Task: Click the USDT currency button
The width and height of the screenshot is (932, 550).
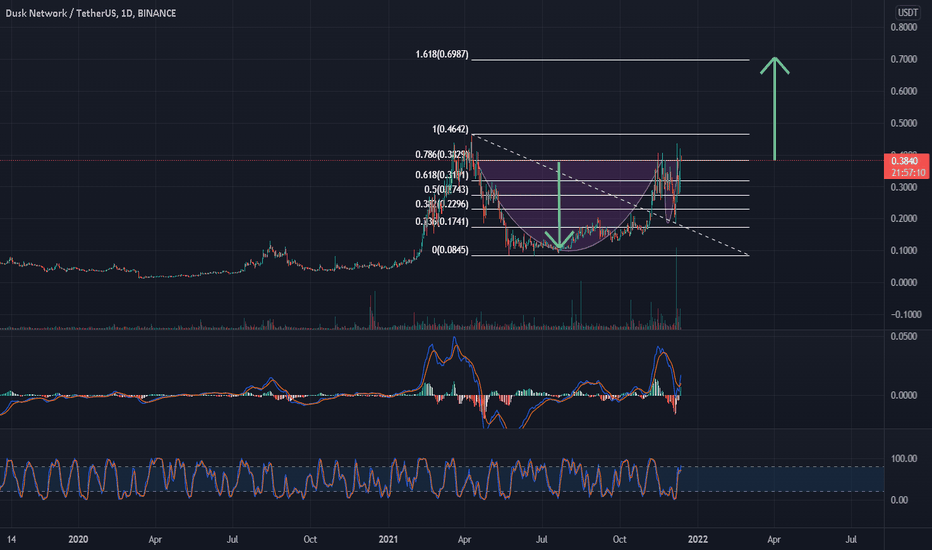Action: tap(907, 12)
